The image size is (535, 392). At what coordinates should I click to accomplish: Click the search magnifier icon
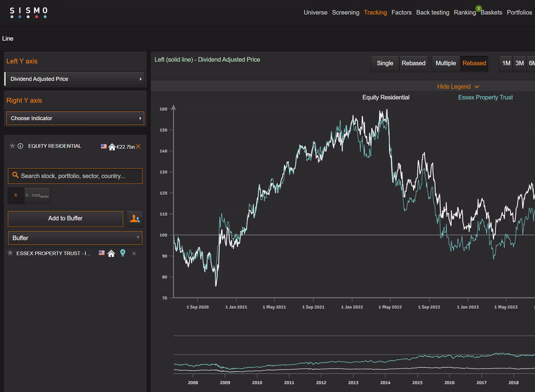[x=15, y=175]
